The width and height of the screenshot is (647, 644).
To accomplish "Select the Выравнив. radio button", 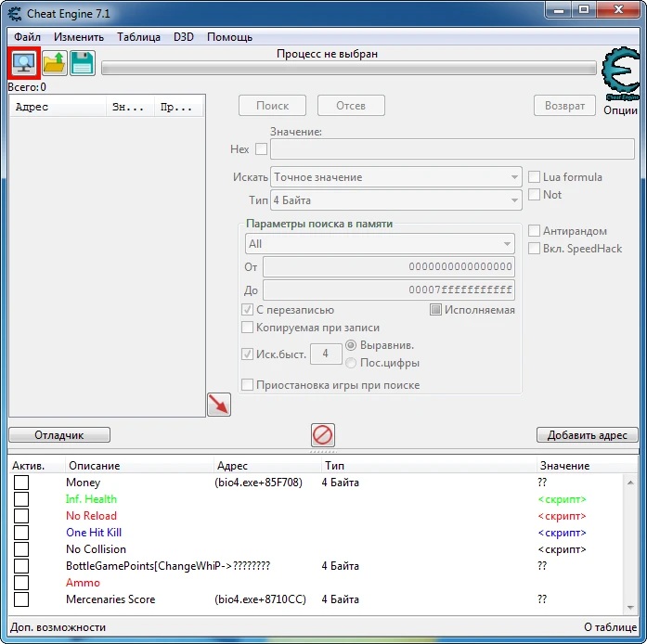I will (x=351, y=345).
